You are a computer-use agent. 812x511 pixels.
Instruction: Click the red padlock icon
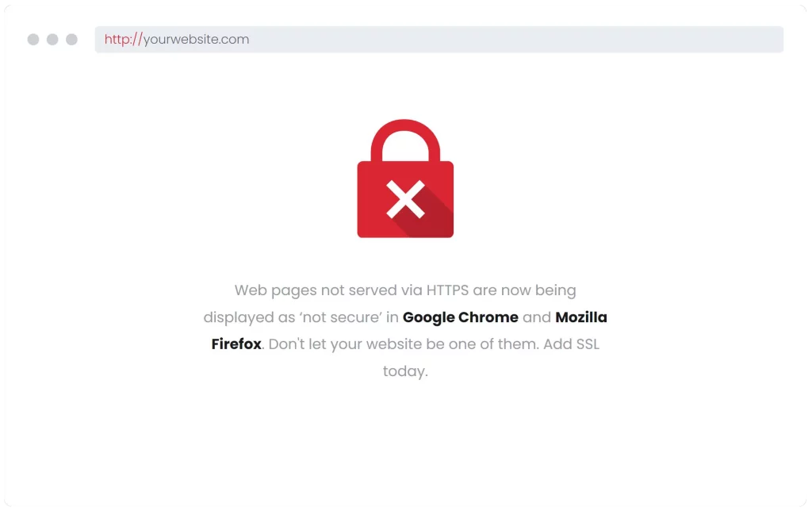[x=405, y=179]
